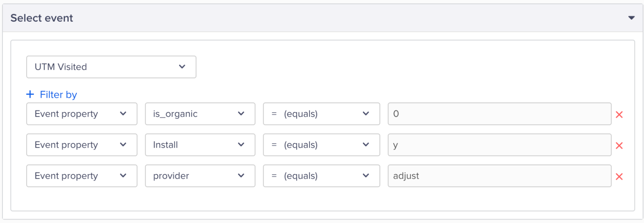Screen dimensions: 644x223
Task: Change Event property type in Install row
Action: click(x=82, y=145)
